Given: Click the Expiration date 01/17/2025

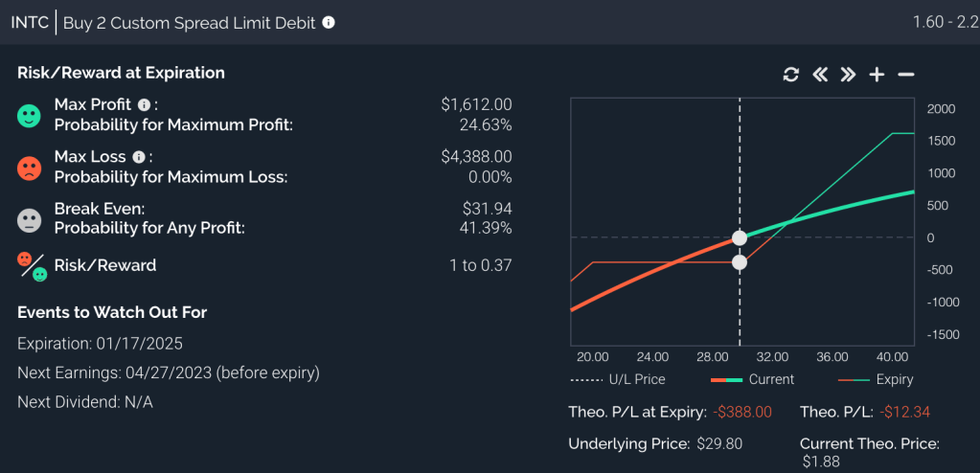Looking at the screenshot, I should tap(100, 343).
